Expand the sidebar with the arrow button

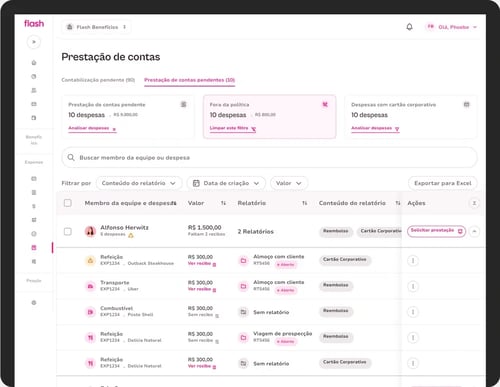pos(34,42)
